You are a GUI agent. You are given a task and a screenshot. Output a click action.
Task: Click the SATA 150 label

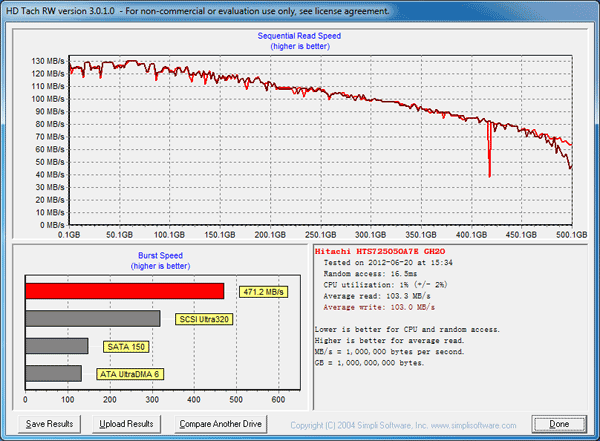click(128, 346)
